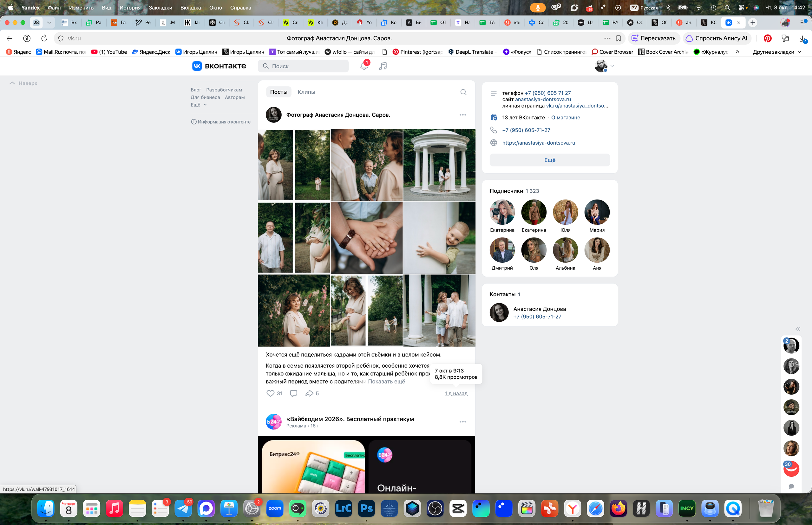
Task: Open a new browser tab with the plus icon
Action: [x=752, y=23]
